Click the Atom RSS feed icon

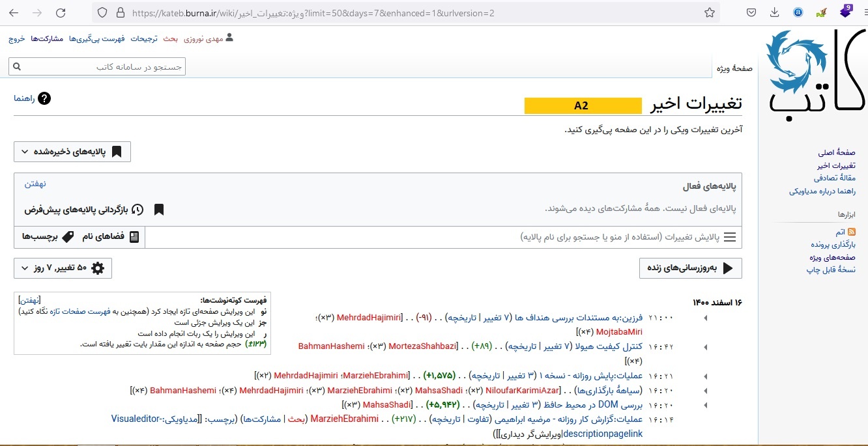point(851,232)
